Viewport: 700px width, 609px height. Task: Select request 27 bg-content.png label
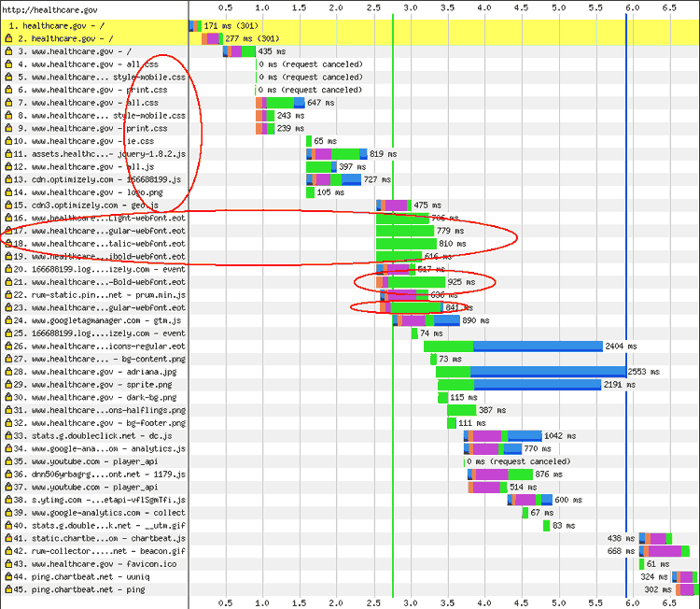tap(100, 360)
